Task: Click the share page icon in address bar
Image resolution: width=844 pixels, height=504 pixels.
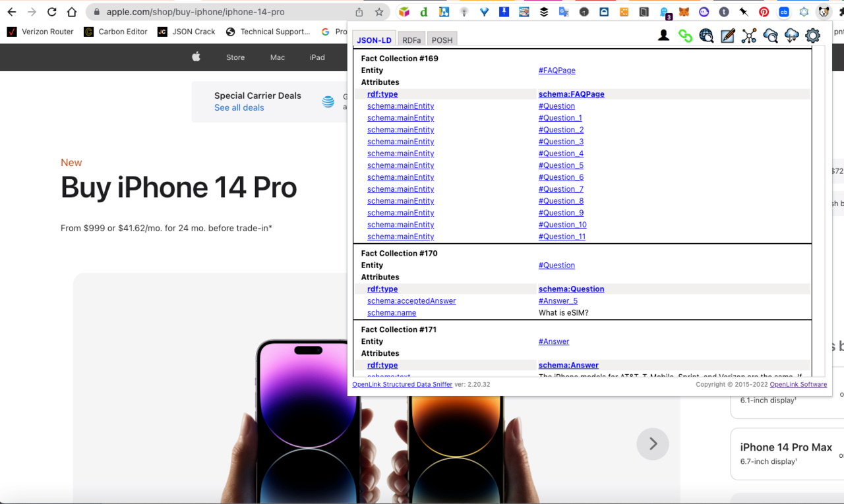Action: click(x=359, y=12)
